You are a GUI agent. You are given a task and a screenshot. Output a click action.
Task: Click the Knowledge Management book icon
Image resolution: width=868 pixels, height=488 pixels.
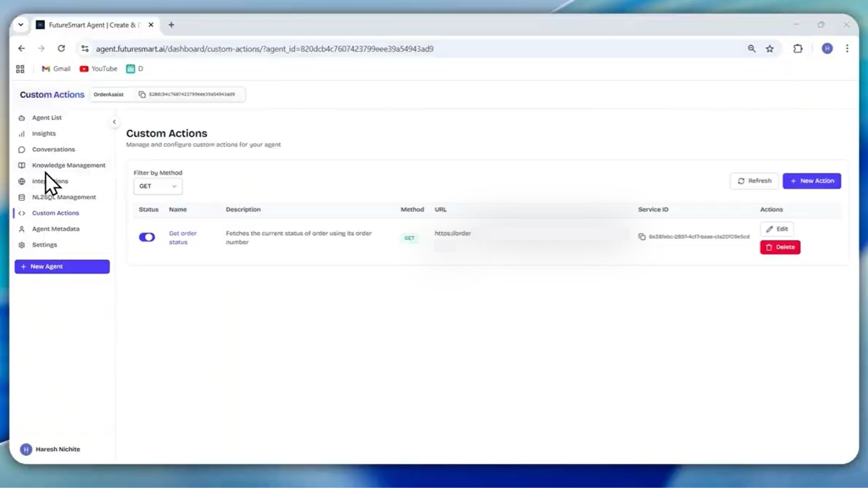coord(22,165)
